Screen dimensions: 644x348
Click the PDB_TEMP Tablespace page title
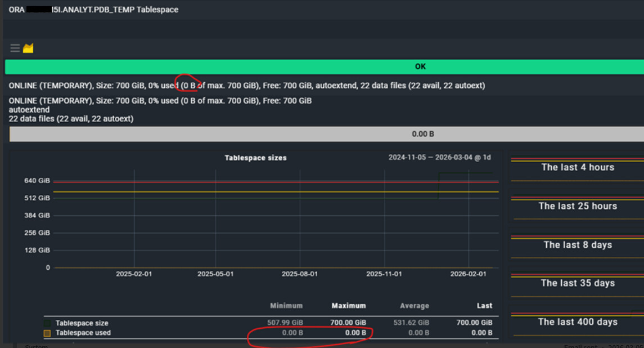point(93,10)
